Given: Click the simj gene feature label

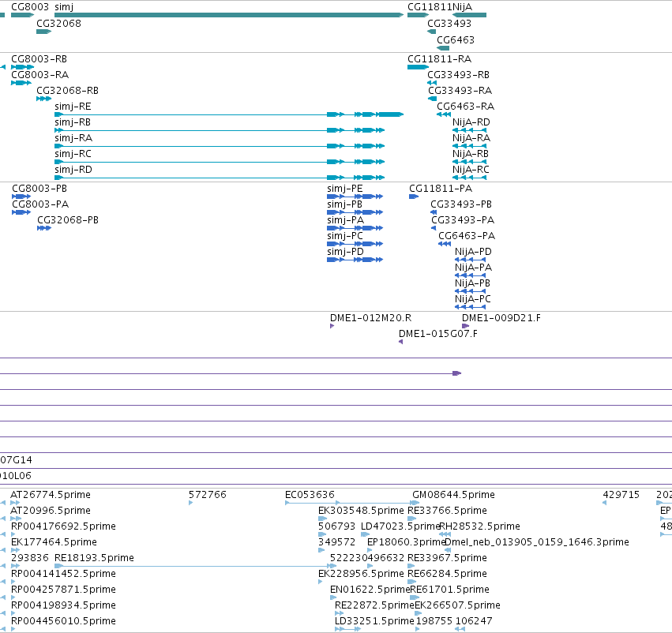Looking at the screenshot, I should coord(64,7).
